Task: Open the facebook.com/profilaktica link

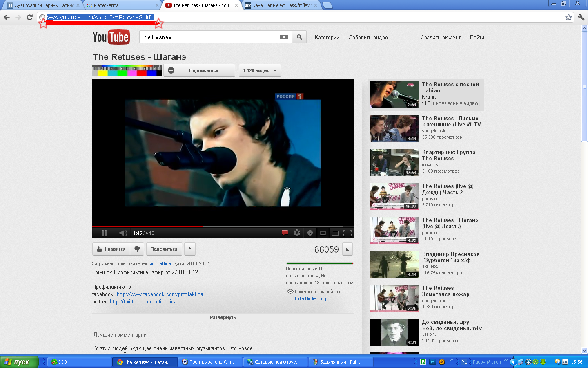Action: 160,294
